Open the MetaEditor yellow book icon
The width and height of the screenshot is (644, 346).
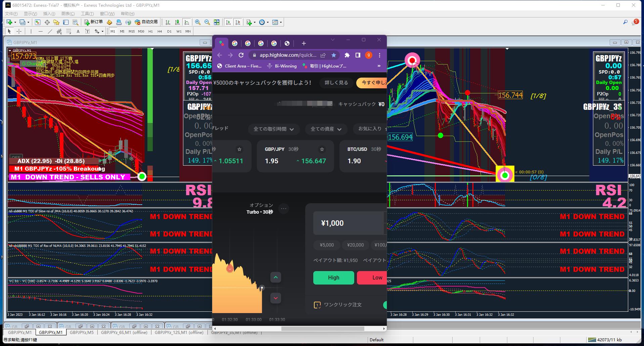tap(109, 22)
